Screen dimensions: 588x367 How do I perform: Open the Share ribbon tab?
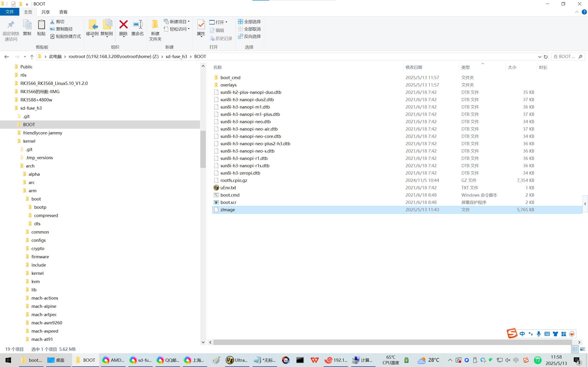coord(45,12)
